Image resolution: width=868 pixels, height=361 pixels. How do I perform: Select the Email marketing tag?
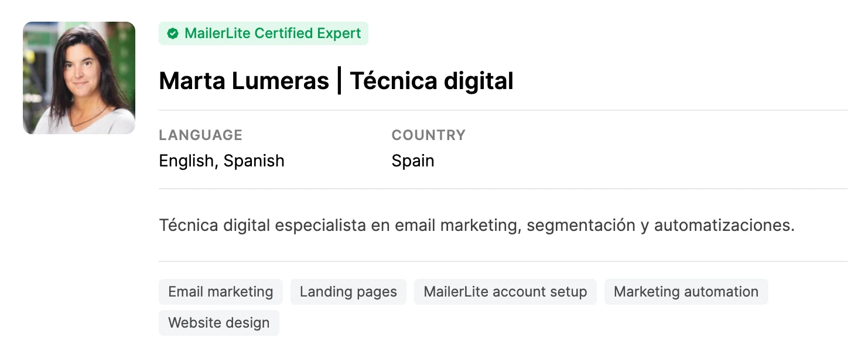pyautogui.click(x=221, y=292)
